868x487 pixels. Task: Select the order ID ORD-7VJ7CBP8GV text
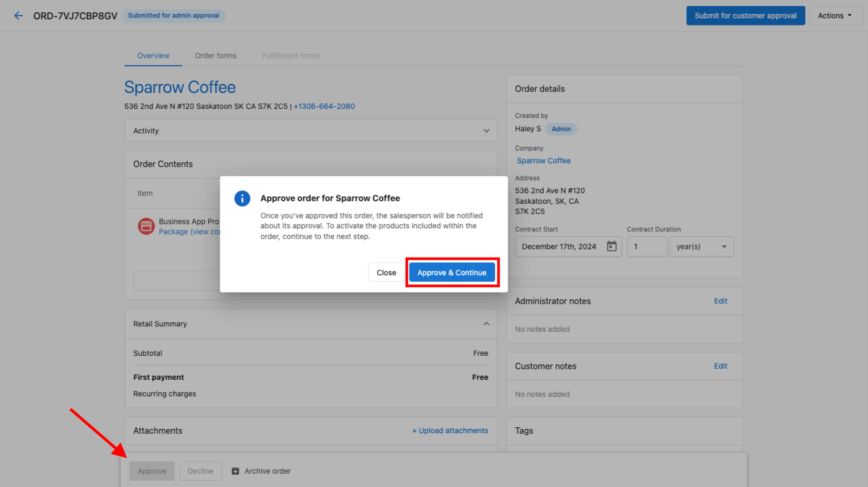click(x=75, y=16)
